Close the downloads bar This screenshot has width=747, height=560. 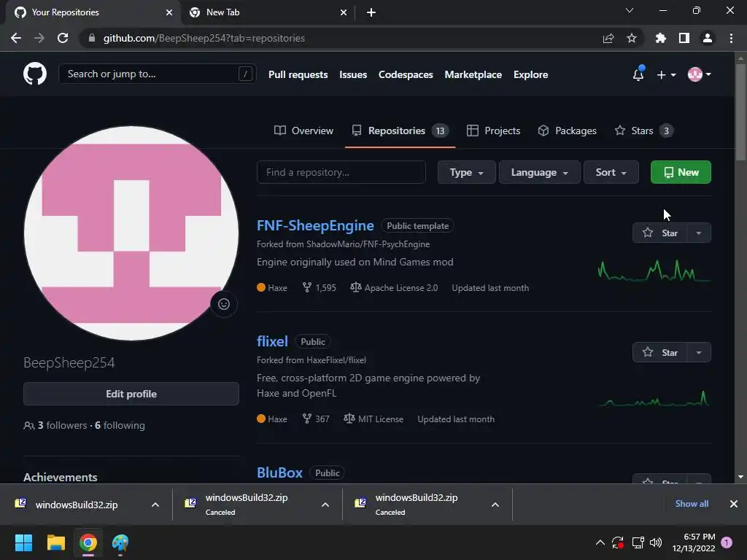tap(734, 504)
